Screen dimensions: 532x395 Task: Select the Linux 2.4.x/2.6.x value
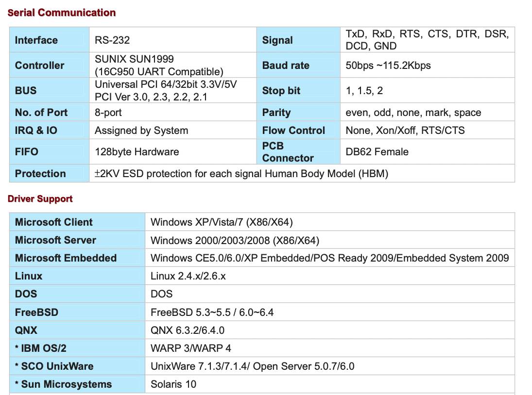188,276
